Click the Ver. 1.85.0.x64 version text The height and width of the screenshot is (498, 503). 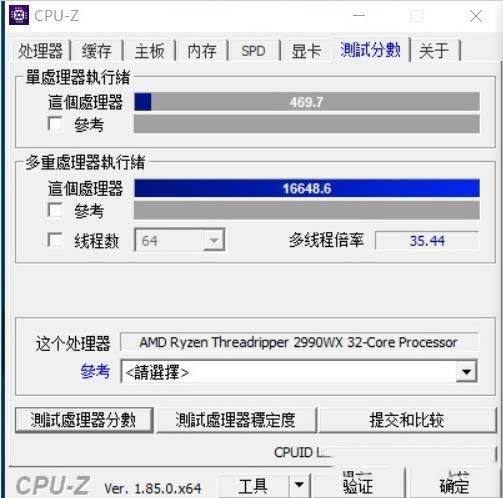coord(153,489)
